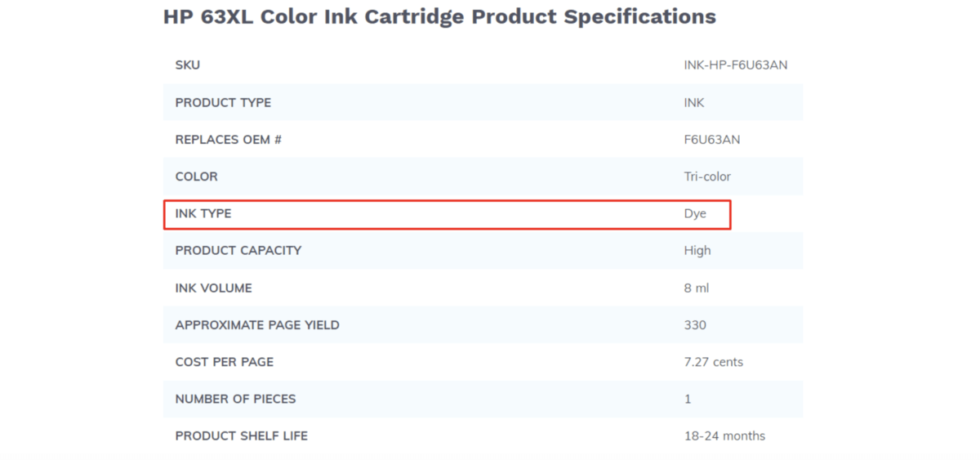Click the INK VOLUME label
This screenshot has height=460, width=980.
point(213,288)
